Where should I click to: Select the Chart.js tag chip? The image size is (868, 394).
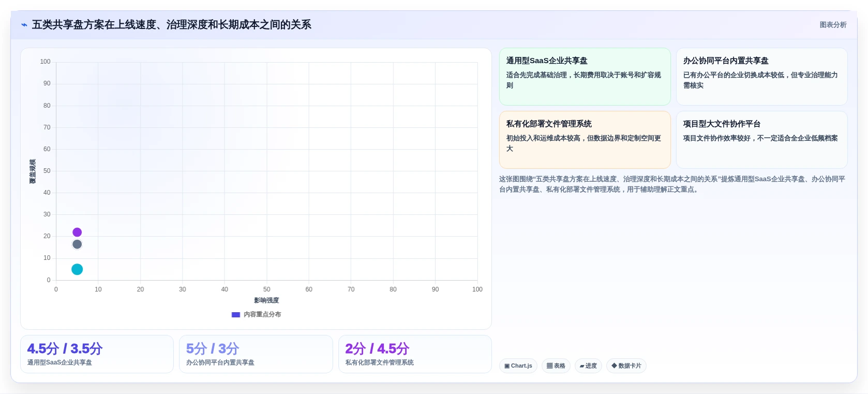click(518, 366)
